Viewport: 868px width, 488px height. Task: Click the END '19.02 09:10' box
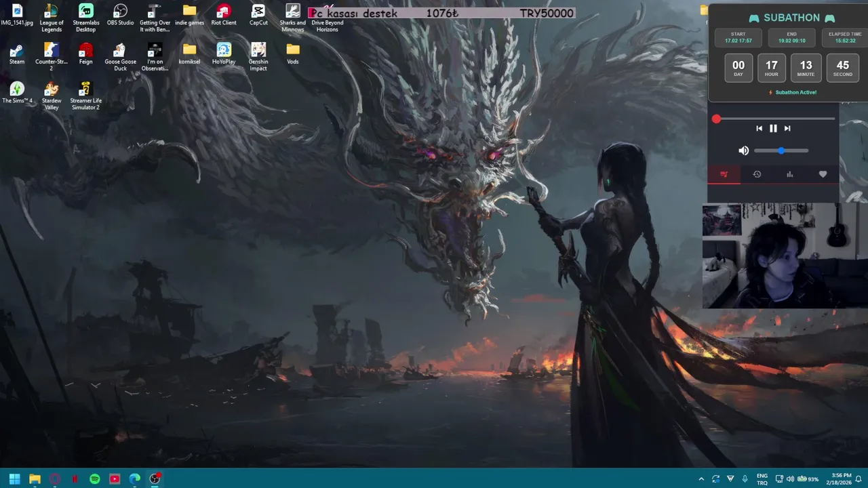[791, 37]
